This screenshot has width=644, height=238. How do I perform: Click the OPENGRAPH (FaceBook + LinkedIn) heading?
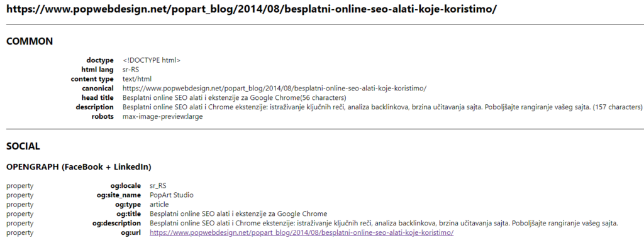pyautogui.click(x=79, y=167)
